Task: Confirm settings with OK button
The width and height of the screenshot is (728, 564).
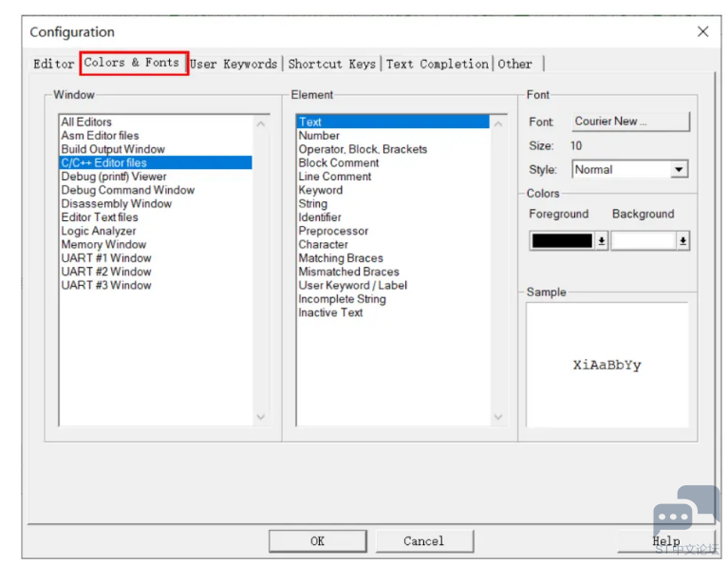Action: (318, 541)
